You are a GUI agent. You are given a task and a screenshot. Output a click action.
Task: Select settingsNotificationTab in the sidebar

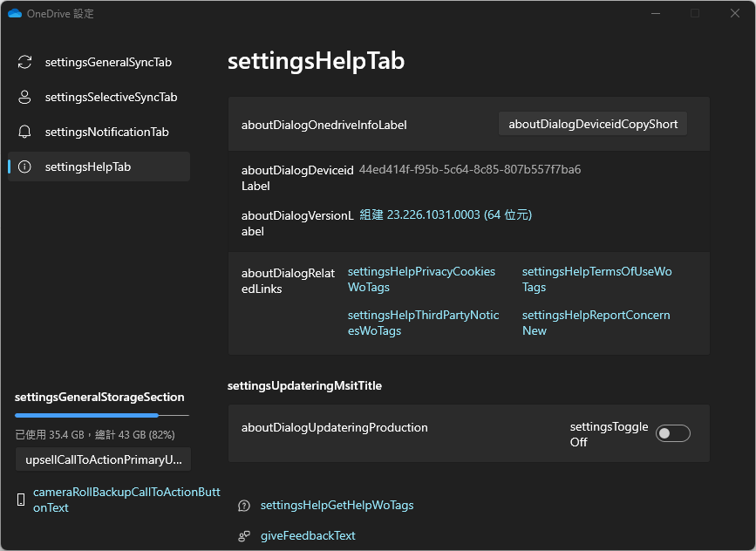click(x=106, y=133)
